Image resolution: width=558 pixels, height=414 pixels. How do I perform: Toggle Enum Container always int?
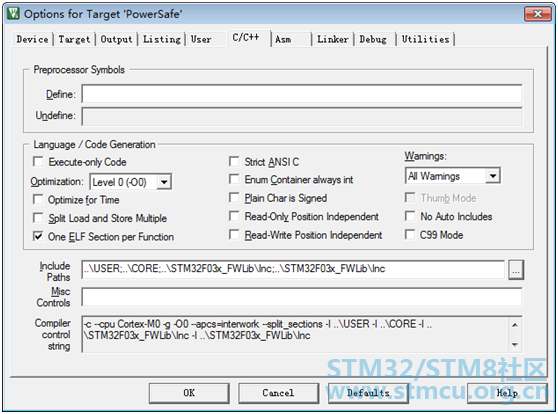tap(234, 179)
